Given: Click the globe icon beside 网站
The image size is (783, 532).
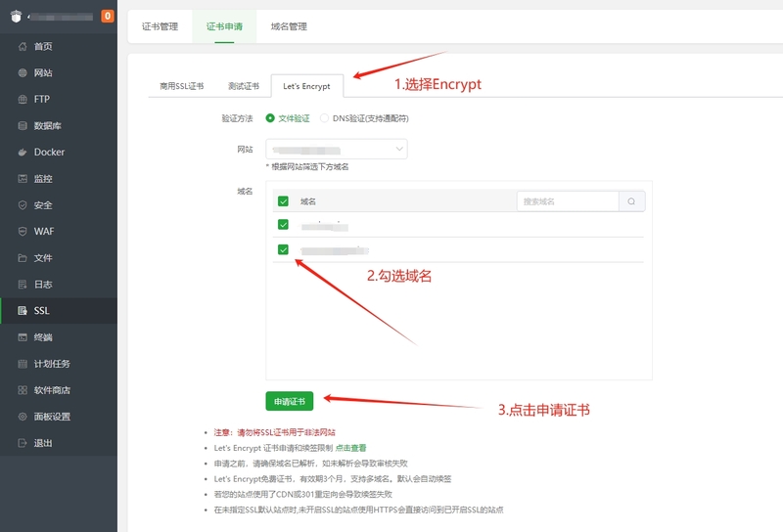Looking at the screenshot, I should pos(23,73).
